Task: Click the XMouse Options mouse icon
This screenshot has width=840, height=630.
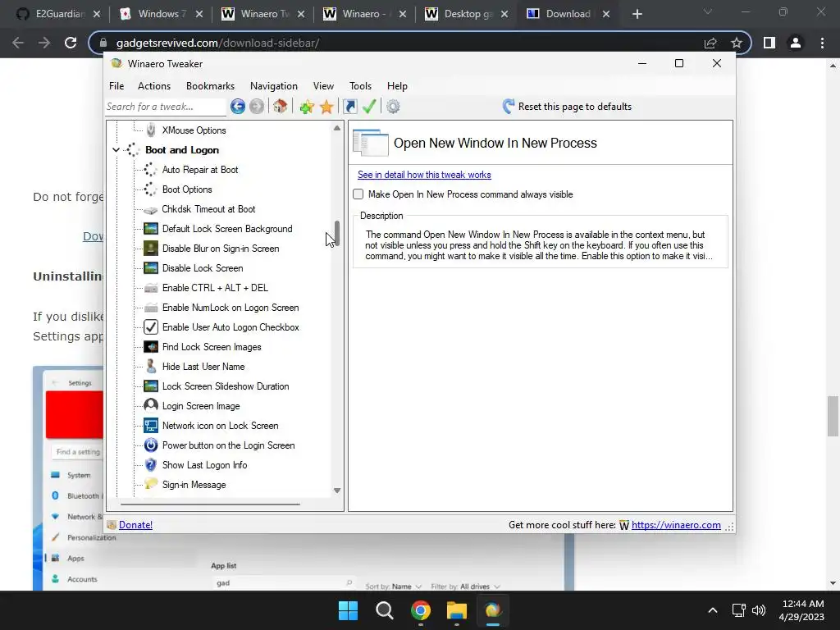Action: coord(151,130)
